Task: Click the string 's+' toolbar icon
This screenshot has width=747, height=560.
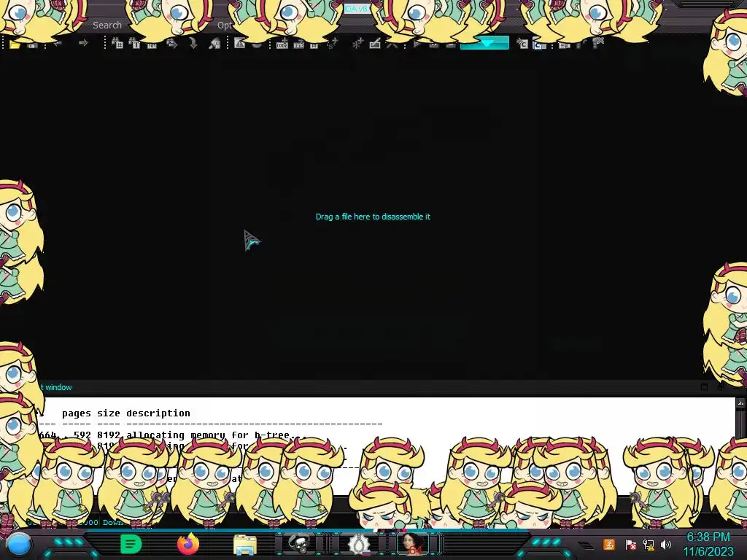Action: coord(333,44)
